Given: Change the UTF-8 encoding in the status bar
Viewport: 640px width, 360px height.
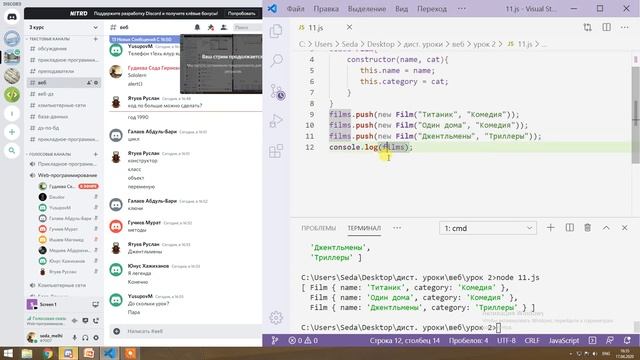Looking at the screenshot, I should [x=506, y=340].
